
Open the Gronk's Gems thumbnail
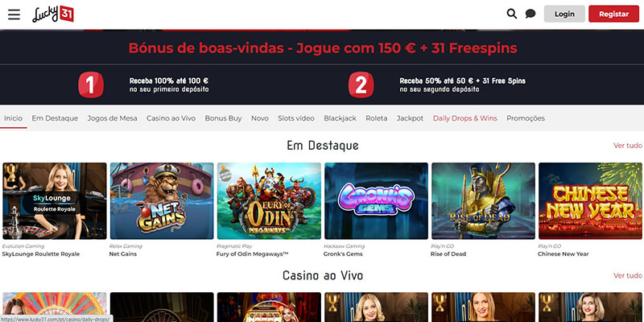pos(376,200)
